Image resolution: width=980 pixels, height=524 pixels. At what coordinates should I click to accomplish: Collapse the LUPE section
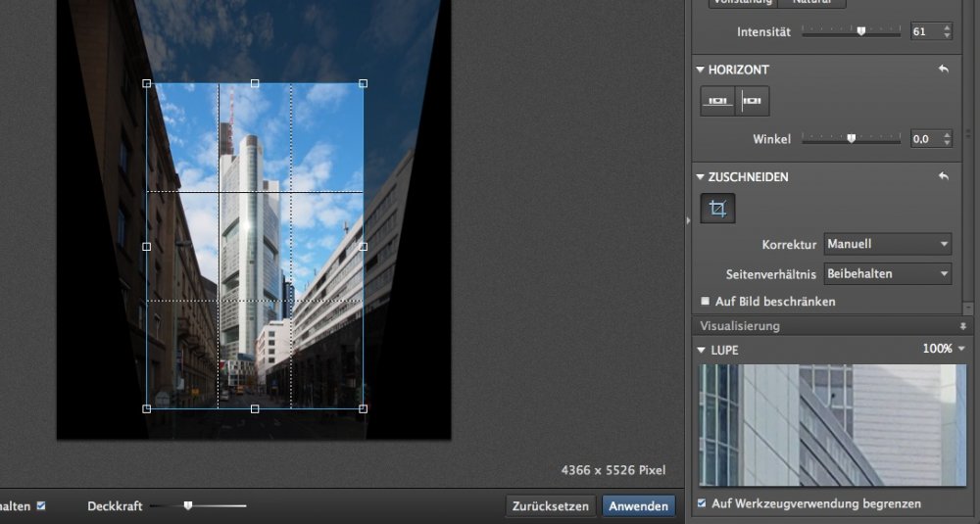click(701, 350)
